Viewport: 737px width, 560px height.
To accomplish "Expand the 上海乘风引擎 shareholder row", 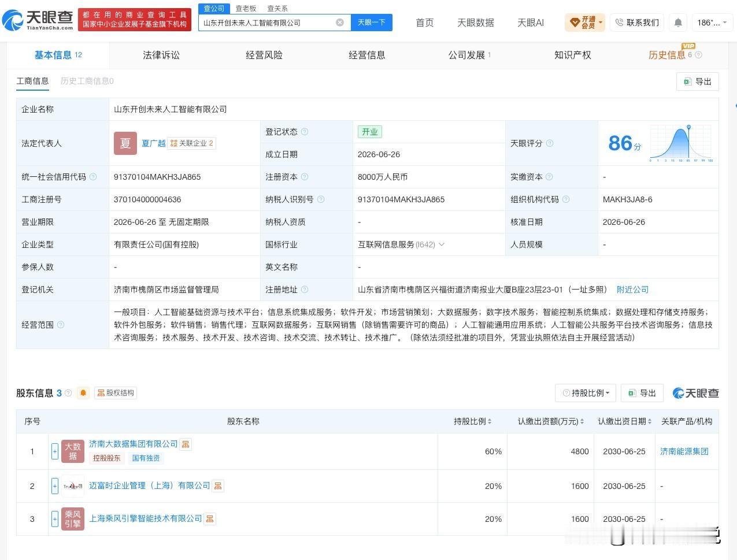I will tap(55, 519).
